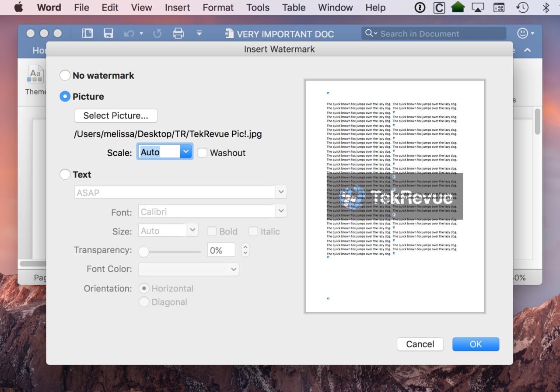Image resolution: width=560 pixels, height=392 pixels.
Task: Confirm the watermark by clicking OK
Action: tap(476, 344)
